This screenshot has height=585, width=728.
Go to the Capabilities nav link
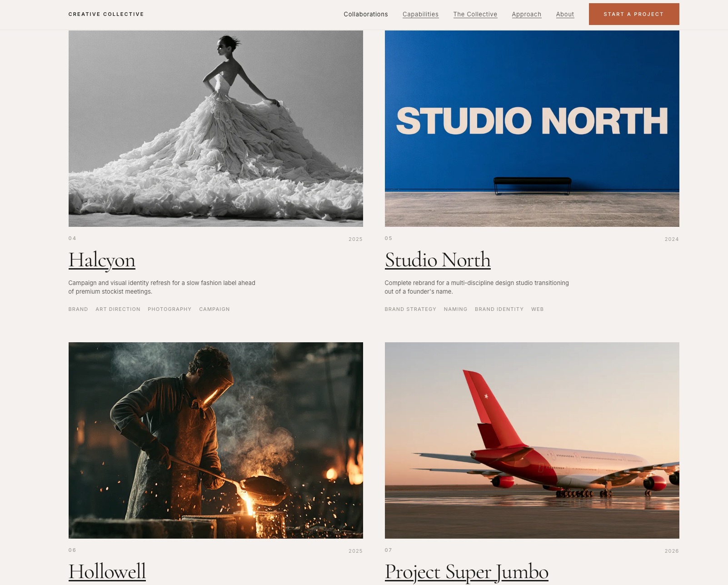[x=420, y=14]
